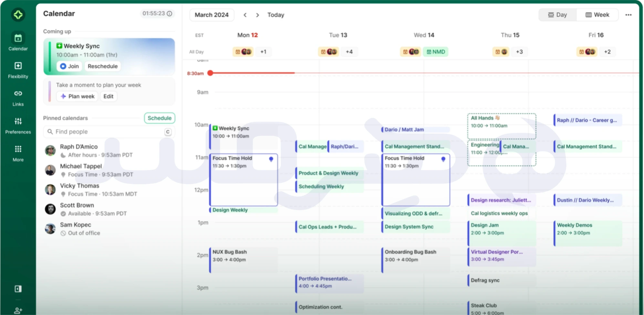Open the March 2024 date picker

point(212,15)
